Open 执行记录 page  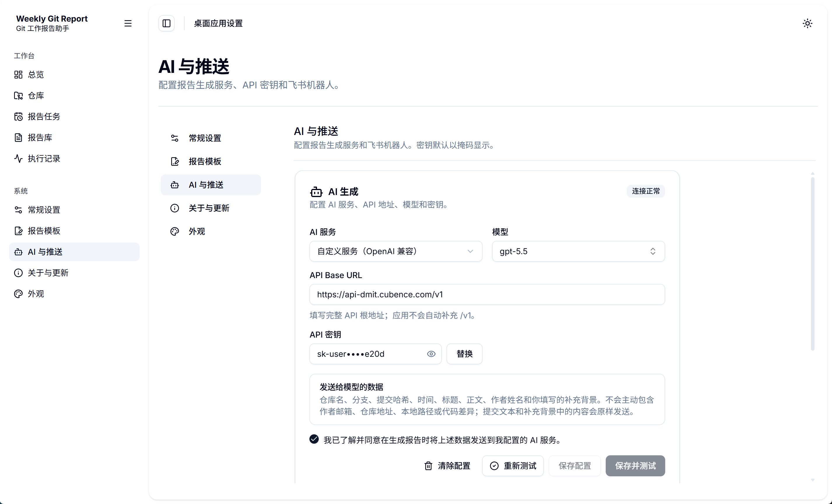click(74, 158)
